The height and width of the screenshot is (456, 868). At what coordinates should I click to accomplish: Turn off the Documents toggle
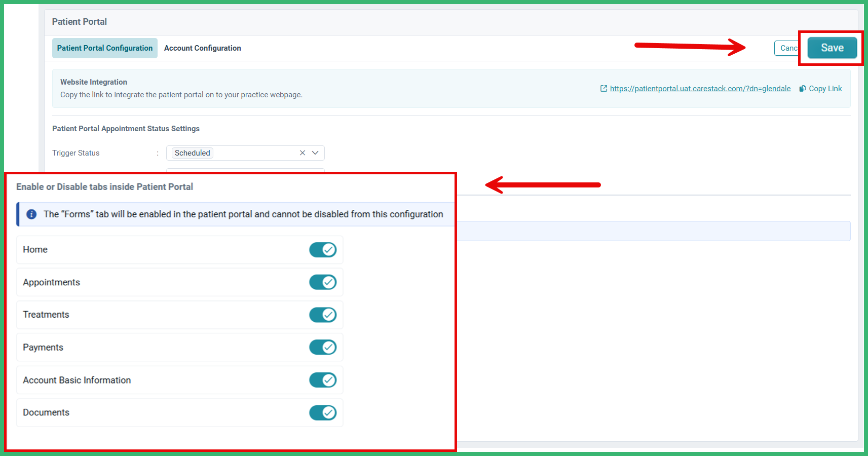click(x=323, y=412)
